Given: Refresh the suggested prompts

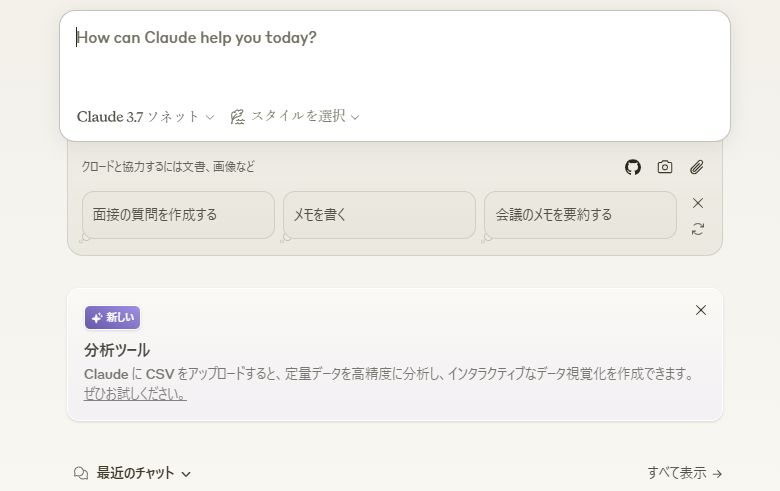Looking at the screenshot, I should tap(698, 229).
